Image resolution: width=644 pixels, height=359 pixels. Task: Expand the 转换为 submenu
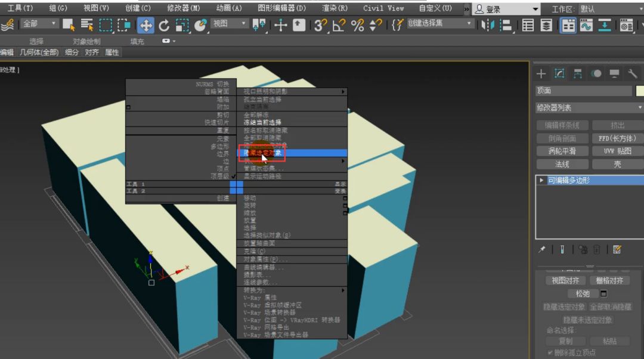point(292,290)
